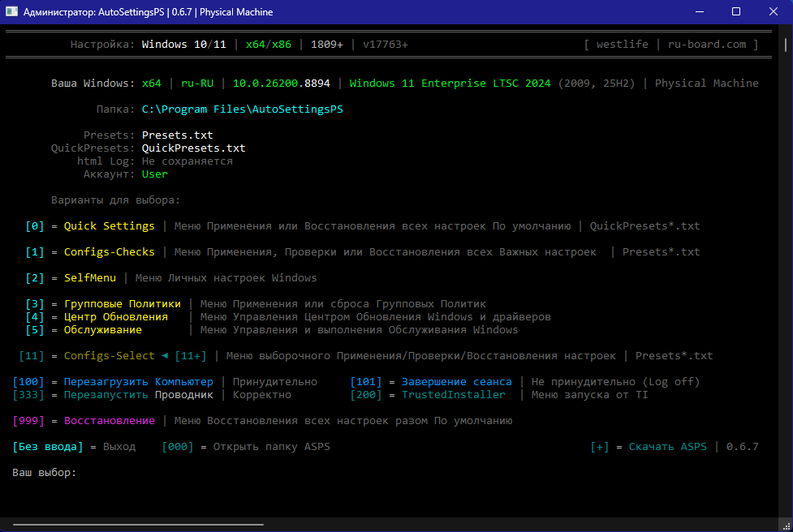Click the 'Presets.txt' file name
Viewport: 793px width, 532px height.
(178, 135)
